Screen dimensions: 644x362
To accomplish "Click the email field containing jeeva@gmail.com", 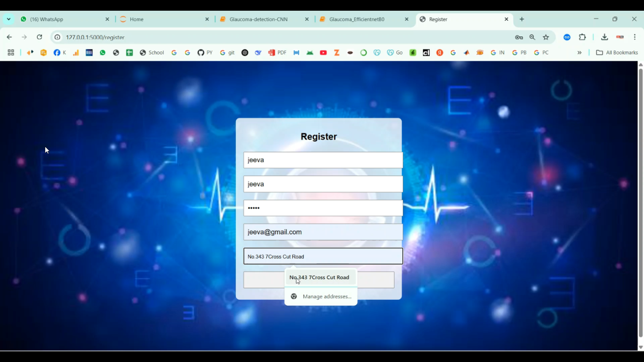I will click(x=323, y=232).
